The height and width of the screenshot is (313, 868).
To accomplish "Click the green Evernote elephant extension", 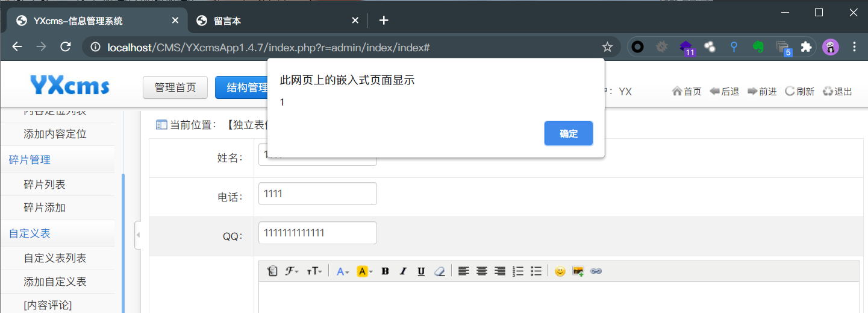I will 758,47.
